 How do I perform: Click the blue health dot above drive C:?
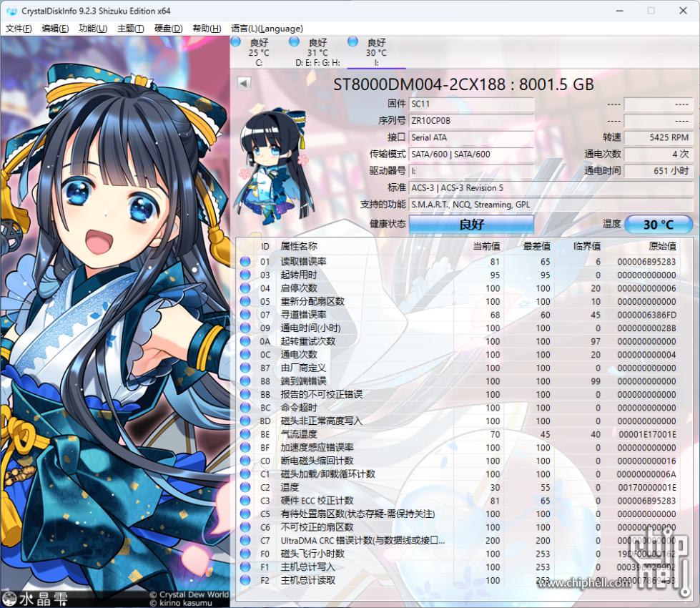pos(236,42)
